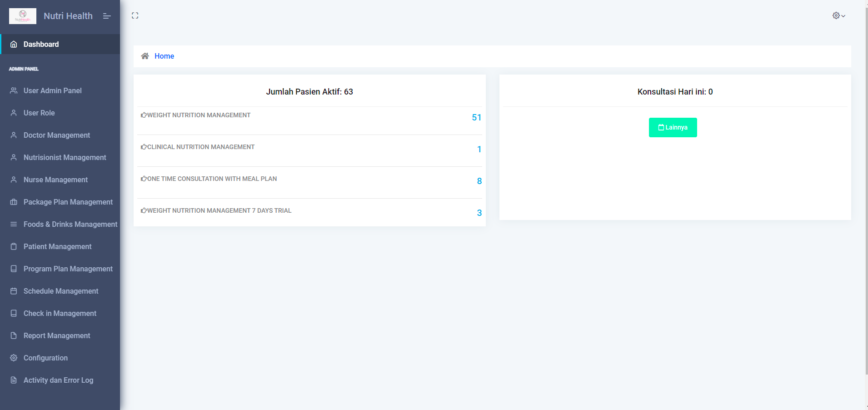Click the home icon in breadcrumb

145,56
